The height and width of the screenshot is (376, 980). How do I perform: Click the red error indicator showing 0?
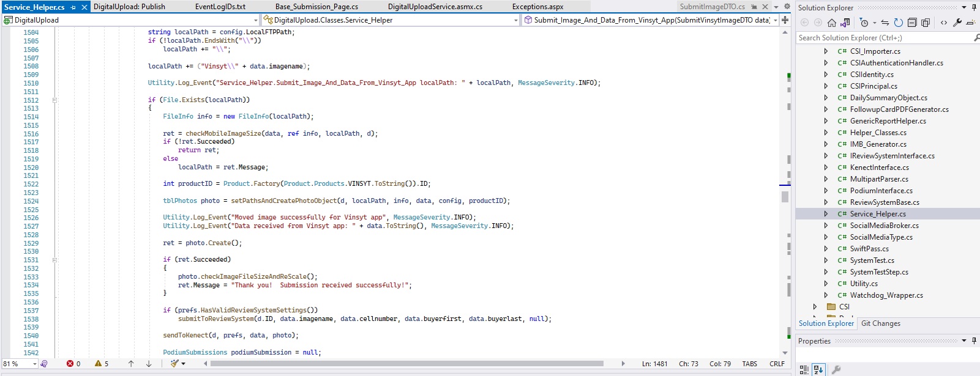pyautogui.click(x=73, y=364)
